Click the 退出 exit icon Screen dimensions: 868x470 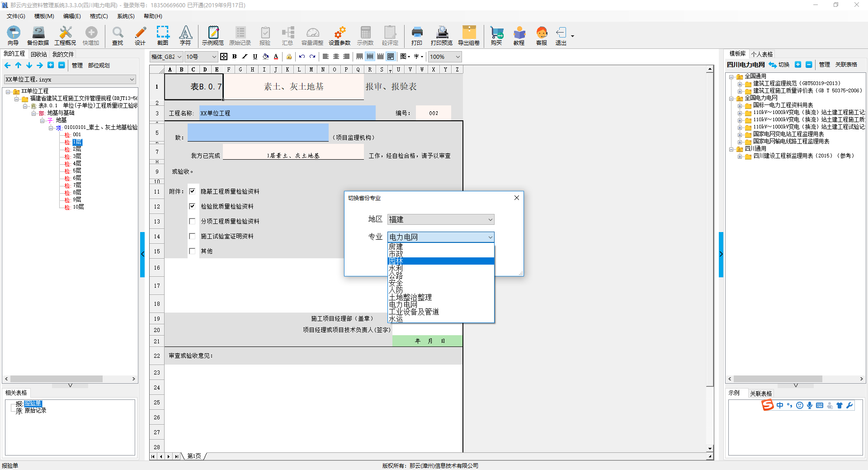pyautogui.click(x=561, y=36)
